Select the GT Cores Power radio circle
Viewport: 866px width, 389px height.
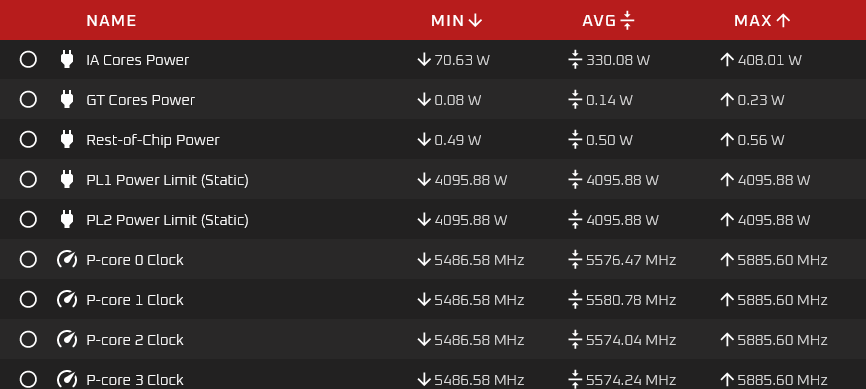[x=28, y=99]
